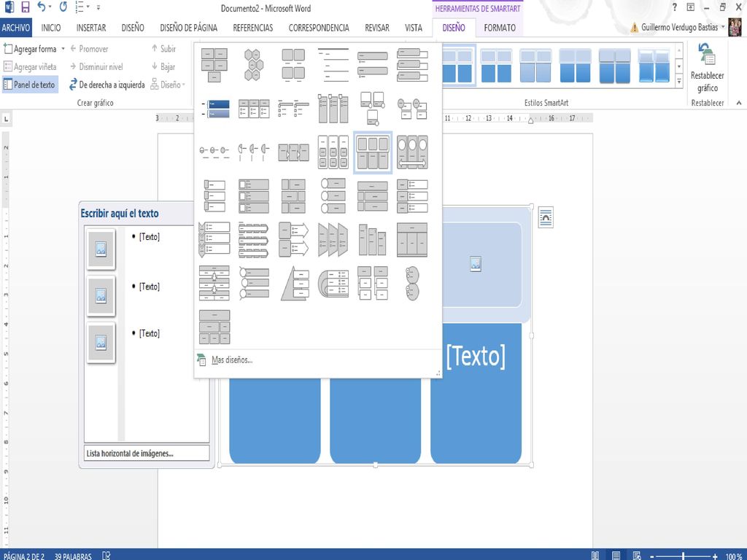
Task: Click the zoom in plus button
Action: [x=715, y=556]
